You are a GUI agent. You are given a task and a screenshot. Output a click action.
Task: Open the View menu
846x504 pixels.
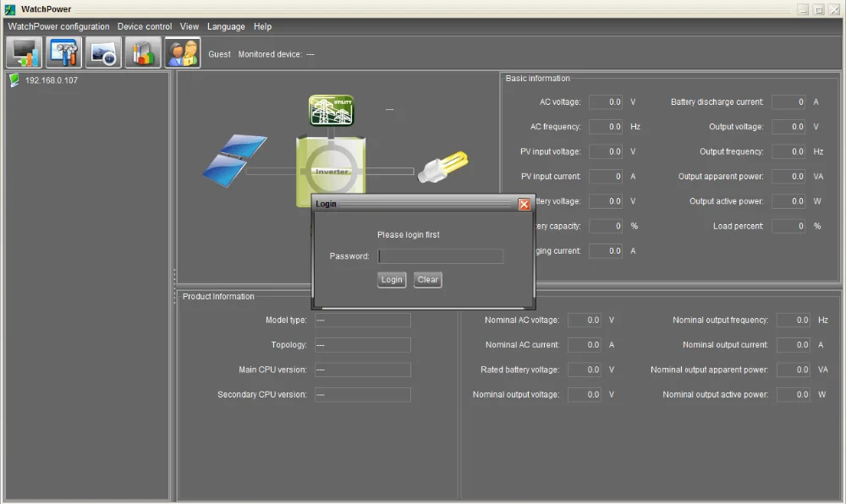point(190,26)
